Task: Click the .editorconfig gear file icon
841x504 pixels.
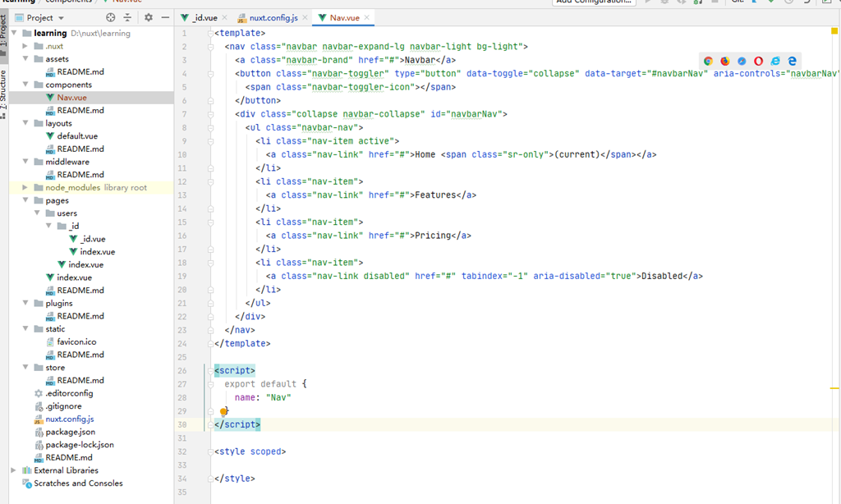Action: (x=39, y=393)
